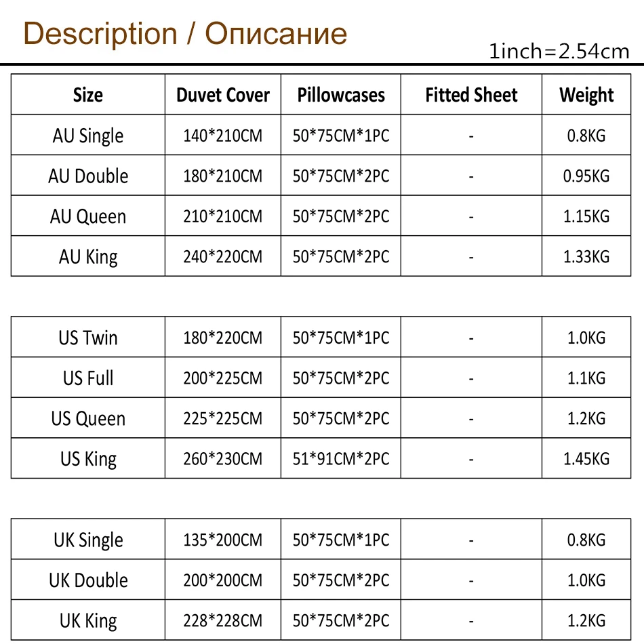Select the UK Double size cell
Image resolution: width=644 pixels, height=644 pixels.
tap(88, 580)
